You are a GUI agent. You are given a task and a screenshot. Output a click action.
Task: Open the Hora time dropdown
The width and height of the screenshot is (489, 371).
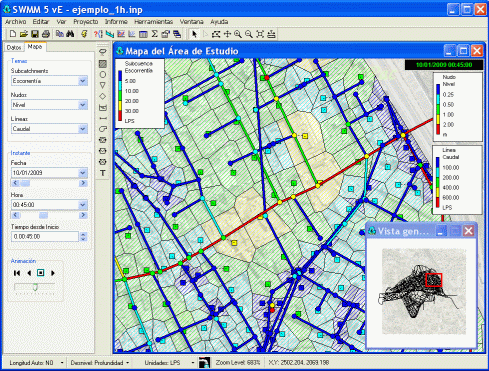coord(83,205)
